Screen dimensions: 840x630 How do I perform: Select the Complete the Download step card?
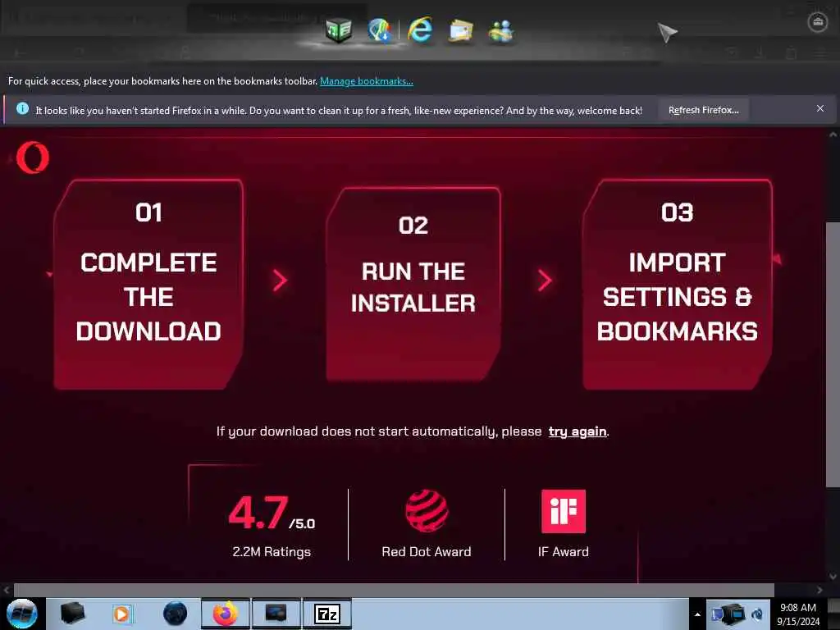[148, 284]
